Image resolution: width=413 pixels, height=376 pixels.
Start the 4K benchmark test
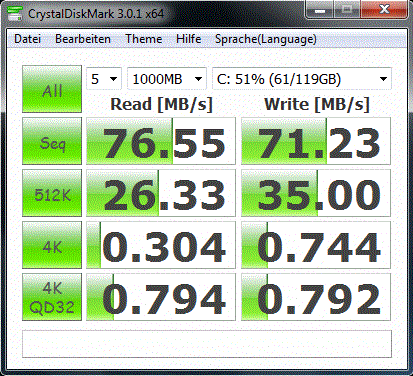point(52,245)
